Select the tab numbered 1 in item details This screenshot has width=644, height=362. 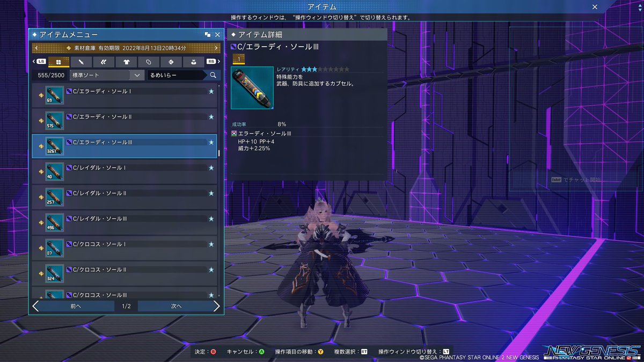(x=238, y=60)
